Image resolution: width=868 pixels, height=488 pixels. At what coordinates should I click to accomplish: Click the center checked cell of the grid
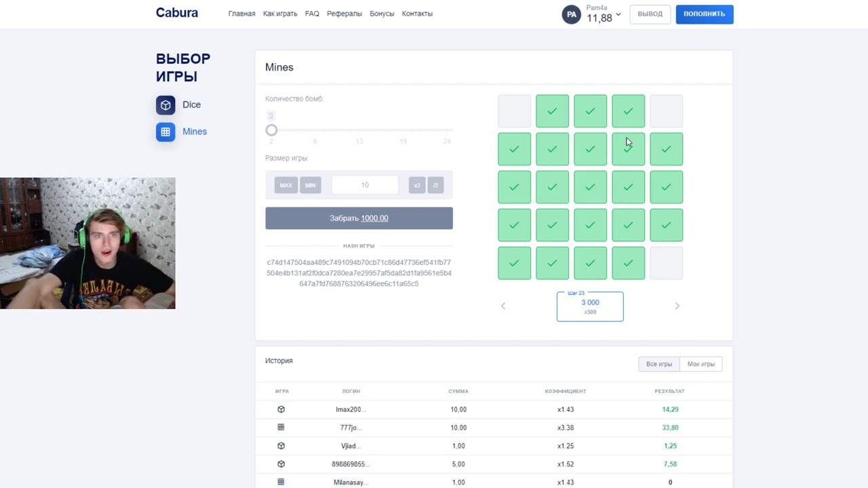pyautogui.click(x=591, y=187)
